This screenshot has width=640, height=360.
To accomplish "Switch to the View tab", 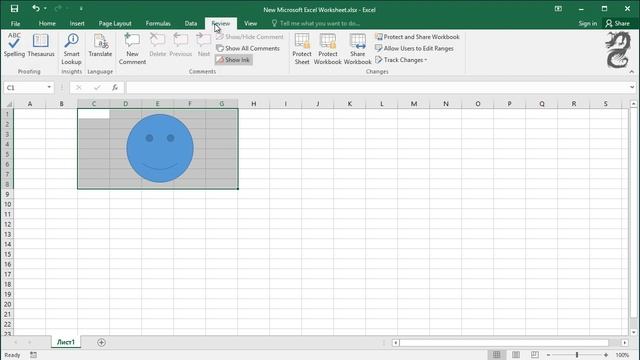I will point(251,23).
